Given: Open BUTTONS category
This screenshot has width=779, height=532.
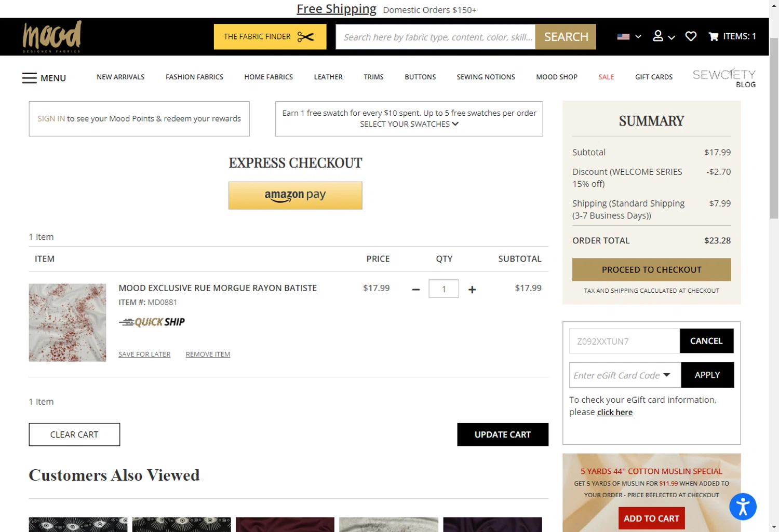Looking at the screenshot, I should point(420,77).
